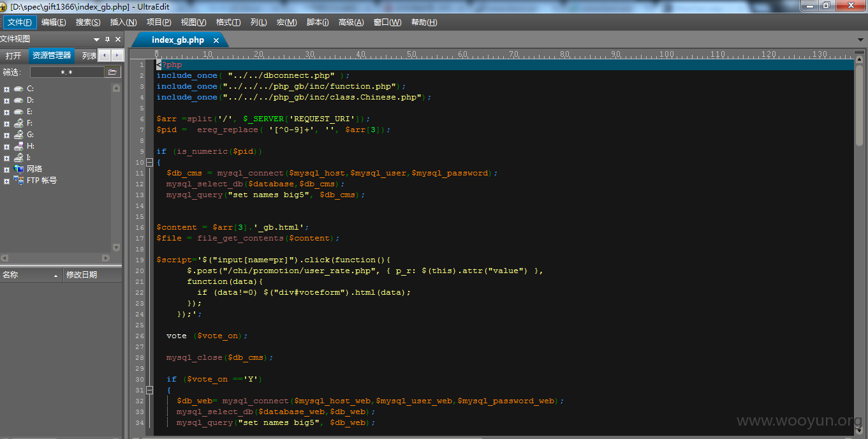Open the 格式(T) menu
868x439 pixels.
tap(228, 22)
